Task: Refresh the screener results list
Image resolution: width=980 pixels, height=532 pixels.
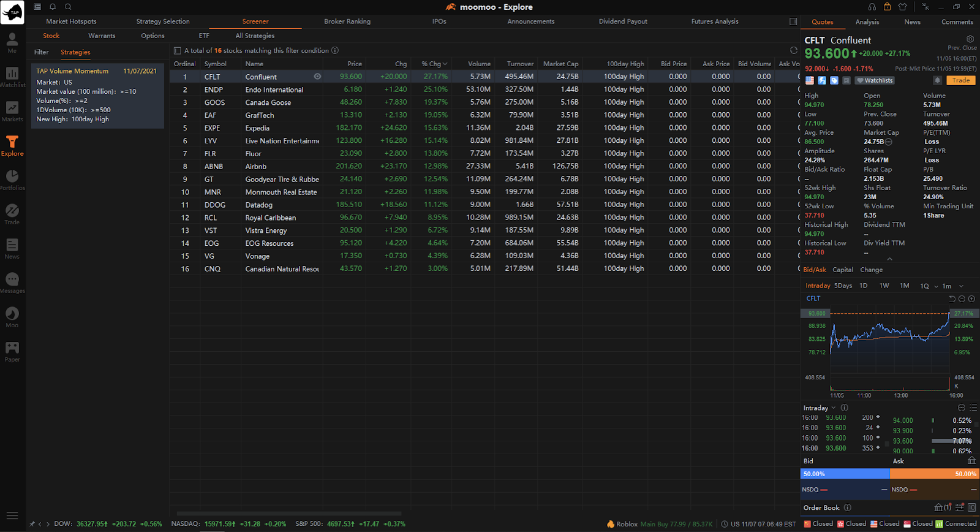Action: click(794, 50)
